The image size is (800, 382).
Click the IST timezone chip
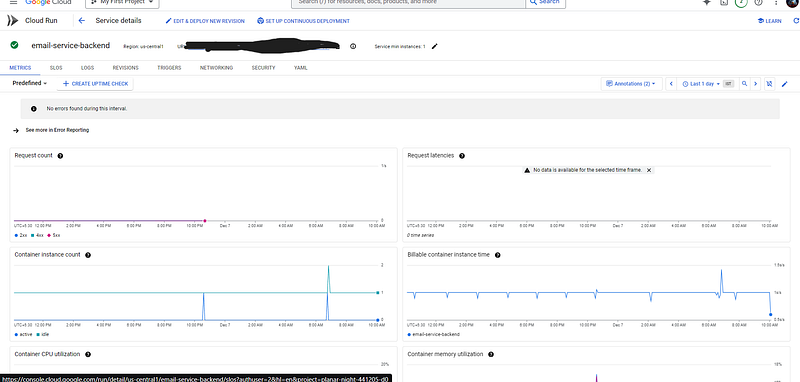[x=729, y=84]
